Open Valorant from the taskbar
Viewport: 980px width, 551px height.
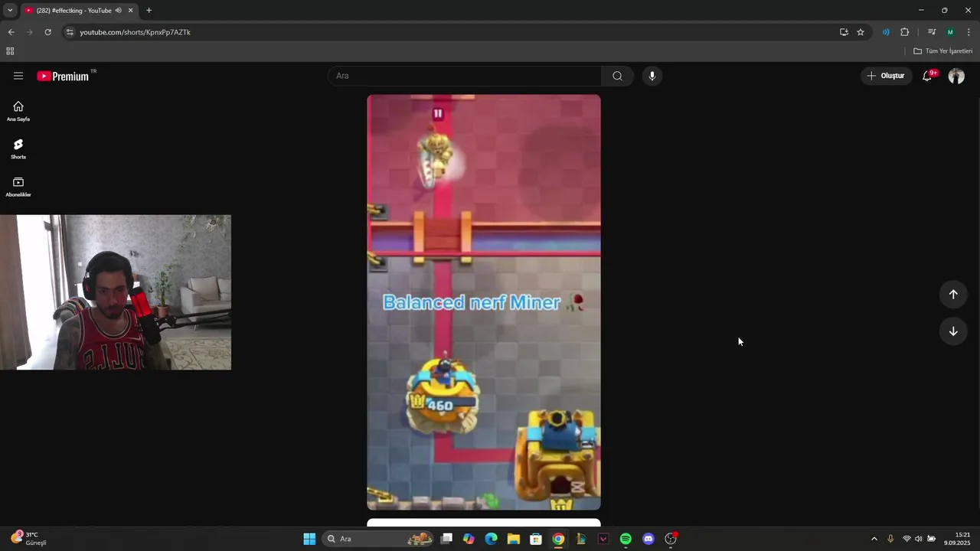(x=603, y=539)
